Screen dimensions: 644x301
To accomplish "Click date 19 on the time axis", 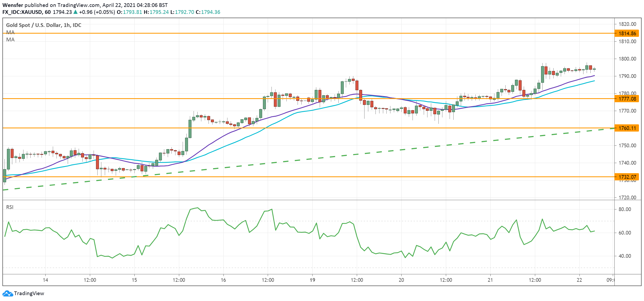I will pyautogui.click(x=312, y=280).
